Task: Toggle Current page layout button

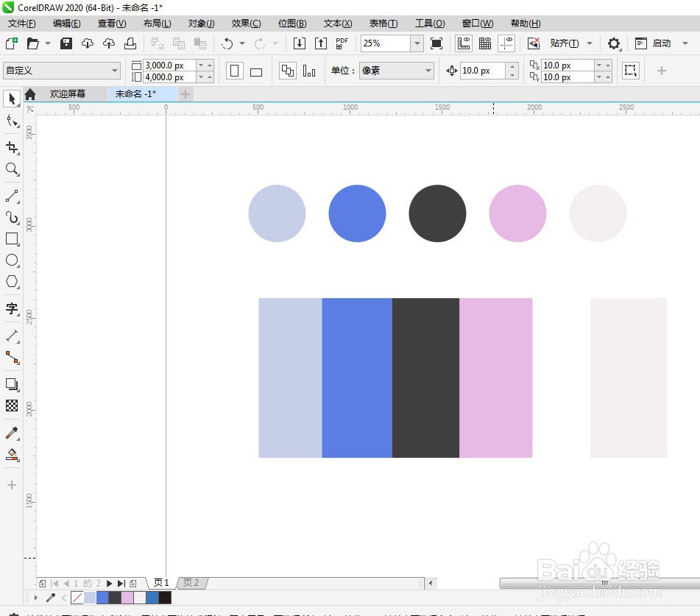Action: (309, 71)
